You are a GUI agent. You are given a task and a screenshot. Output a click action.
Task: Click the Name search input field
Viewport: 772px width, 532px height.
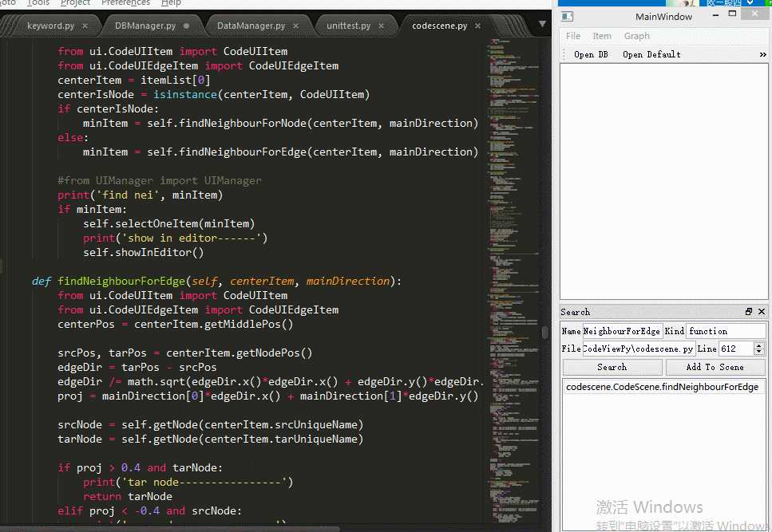pos(623,331)
